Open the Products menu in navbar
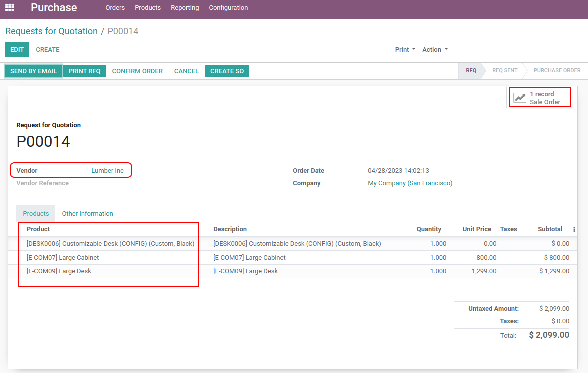Viewport: 588px width, 373px height. pyautogui.click(x=148, y=8)
